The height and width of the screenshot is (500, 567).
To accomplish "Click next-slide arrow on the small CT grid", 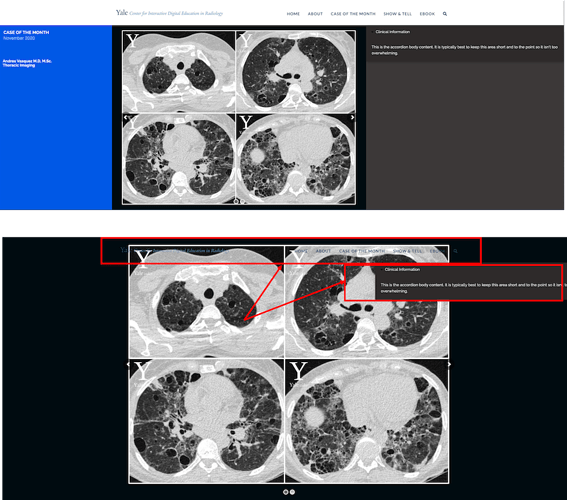I will click(352, 117).
